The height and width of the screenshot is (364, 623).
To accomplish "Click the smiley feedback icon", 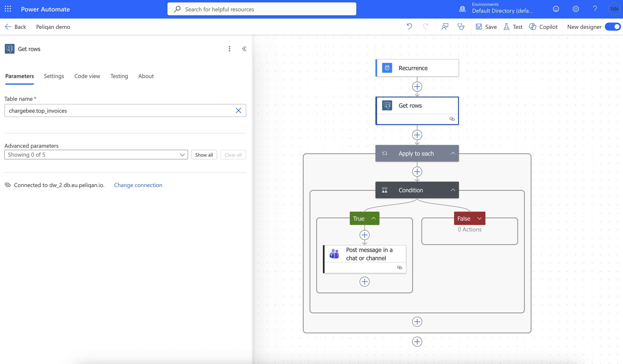I will 556,9.
